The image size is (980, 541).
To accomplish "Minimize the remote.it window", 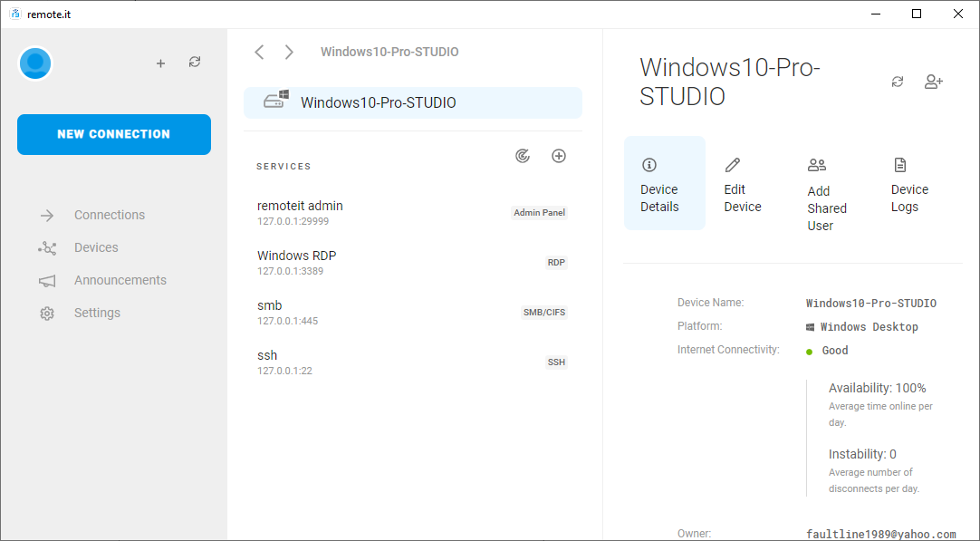I will [x=875, y=14].
